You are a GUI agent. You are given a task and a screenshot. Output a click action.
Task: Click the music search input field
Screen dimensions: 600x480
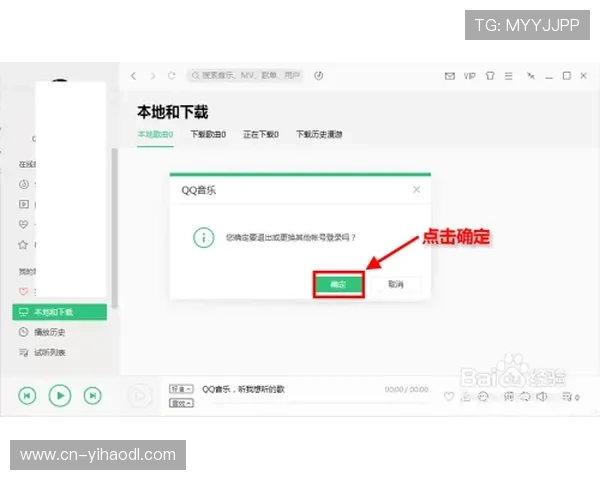245,76
